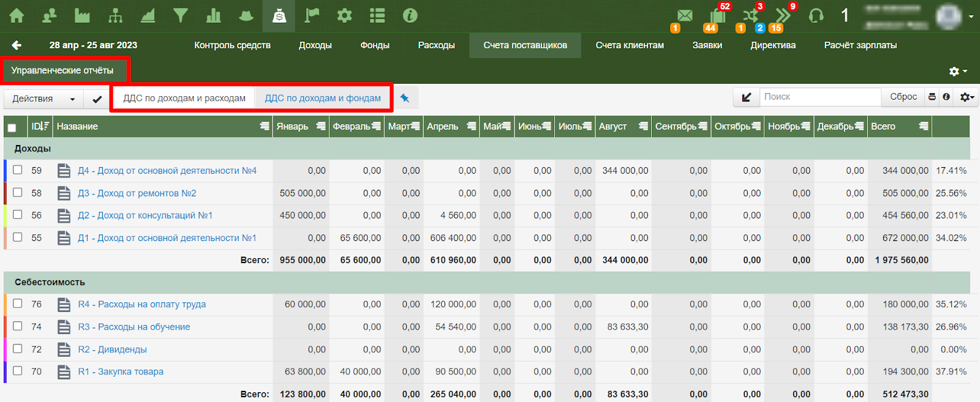Open document icon for row R2 - Дивиденды

click(x=64, y=349)
